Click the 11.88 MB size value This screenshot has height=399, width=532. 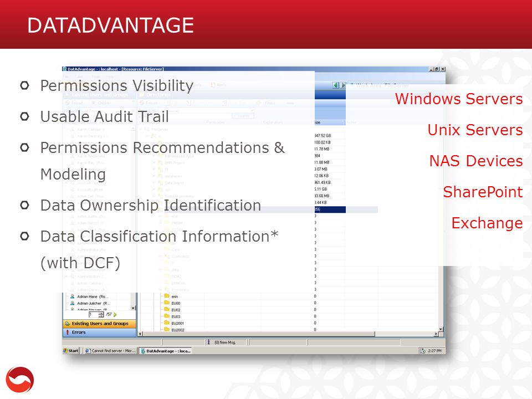[x=321, y=162]
